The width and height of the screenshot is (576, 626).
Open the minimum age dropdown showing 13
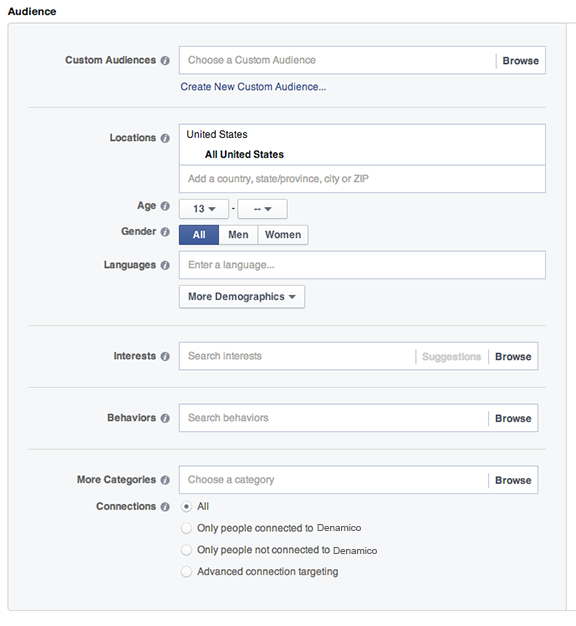204,209
